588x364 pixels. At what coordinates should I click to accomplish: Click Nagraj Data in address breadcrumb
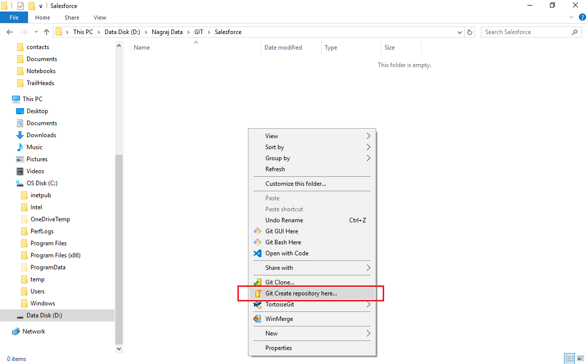click(167, 32)
